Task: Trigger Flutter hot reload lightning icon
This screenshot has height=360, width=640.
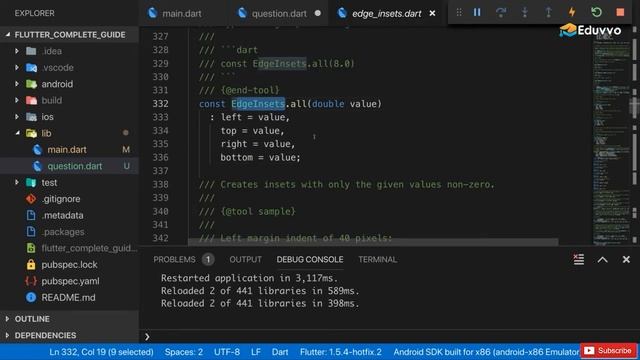Action: pos(572,12)
